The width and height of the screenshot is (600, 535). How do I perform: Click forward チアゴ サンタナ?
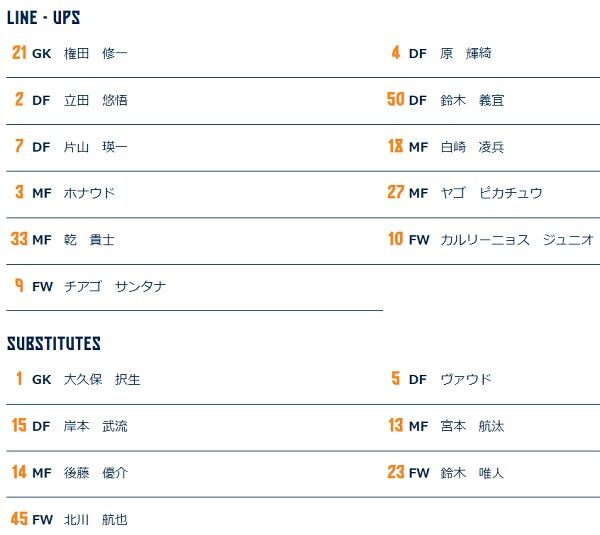114,287
